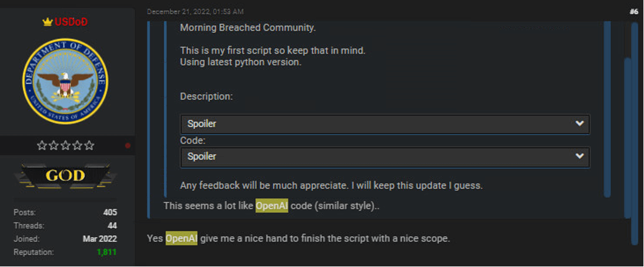Click the chevron arrow on Code spoiler
644x267 pixels.
coord(580,156)
